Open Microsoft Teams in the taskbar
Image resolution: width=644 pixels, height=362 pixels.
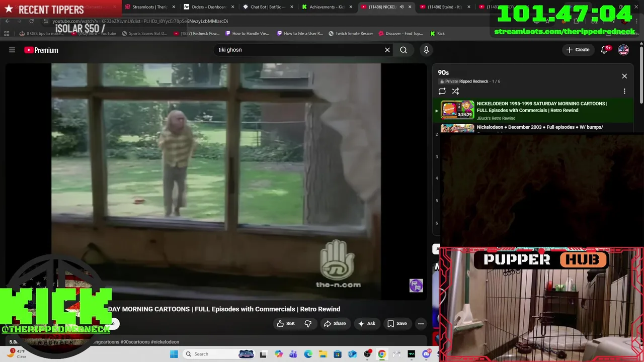pyautogui.click(x=293, y=354)
